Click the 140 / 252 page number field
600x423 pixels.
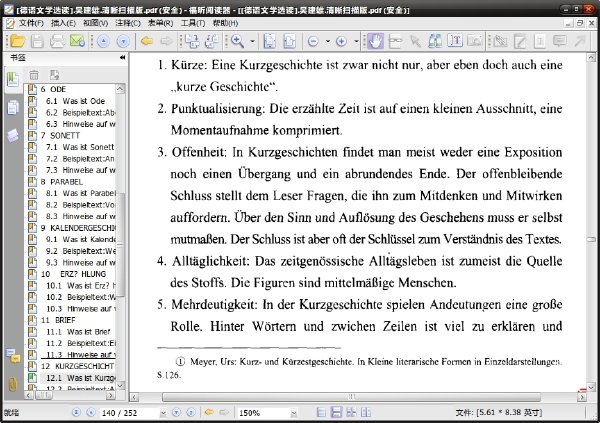tap(129, 413)
